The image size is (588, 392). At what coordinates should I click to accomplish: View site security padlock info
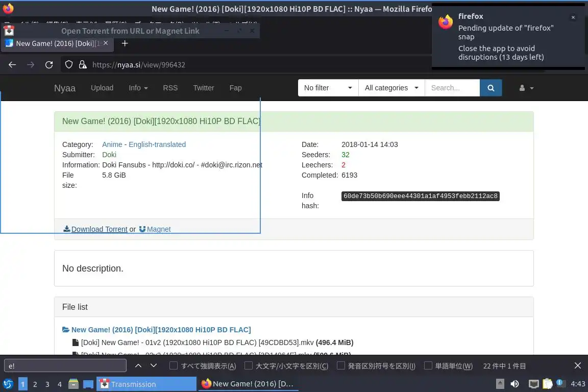pyautogui.click(x=83, y=64)
